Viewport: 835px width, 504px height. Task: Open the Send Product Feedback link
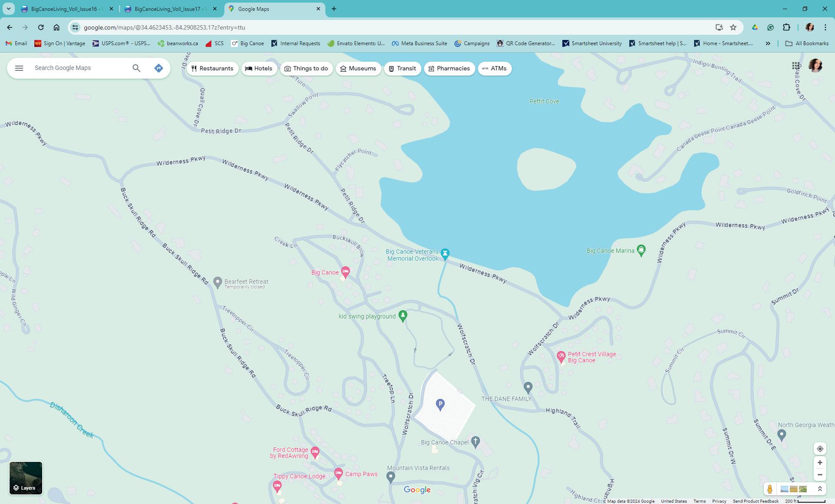[x=755, y=501]
